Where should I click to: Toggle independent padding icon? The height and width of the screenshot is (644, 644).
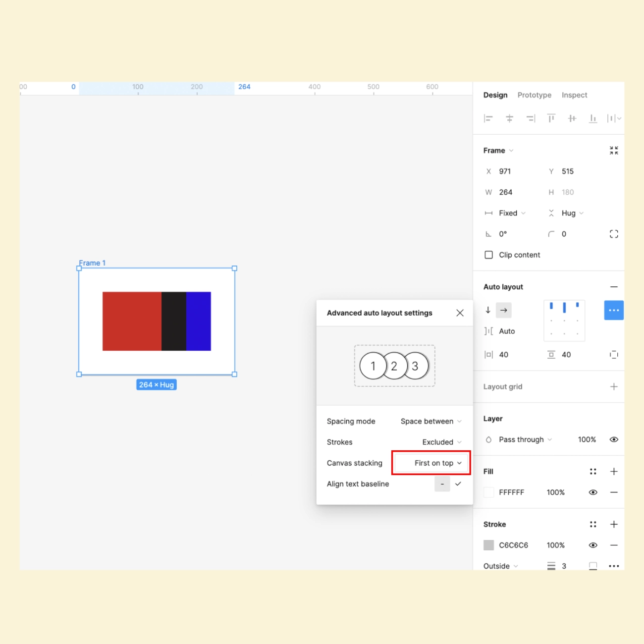click(x=614, y=355)
